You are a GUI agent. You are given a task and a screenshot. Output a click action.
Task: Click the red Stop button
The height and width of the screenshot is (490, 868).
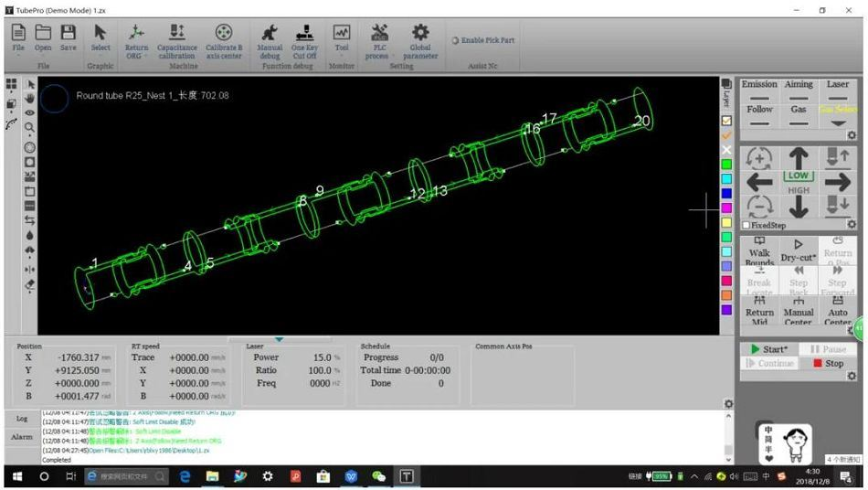tap(828, 363)
